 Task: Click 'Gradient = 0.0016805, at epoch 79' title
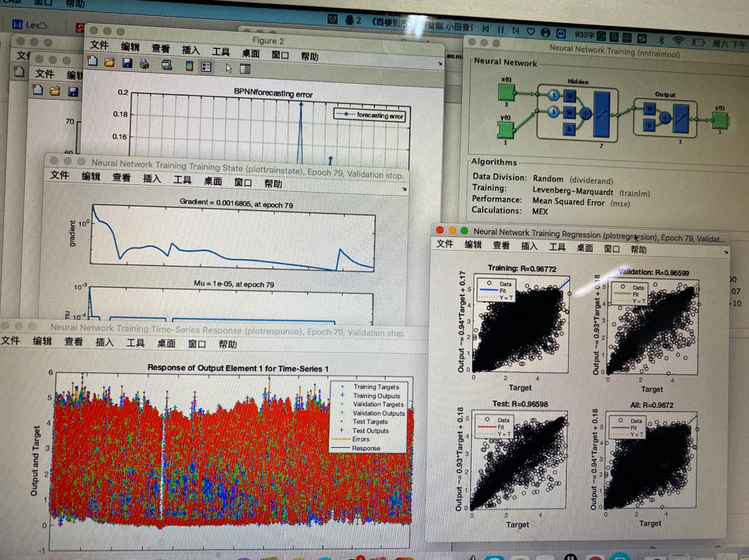click(236, 203)
